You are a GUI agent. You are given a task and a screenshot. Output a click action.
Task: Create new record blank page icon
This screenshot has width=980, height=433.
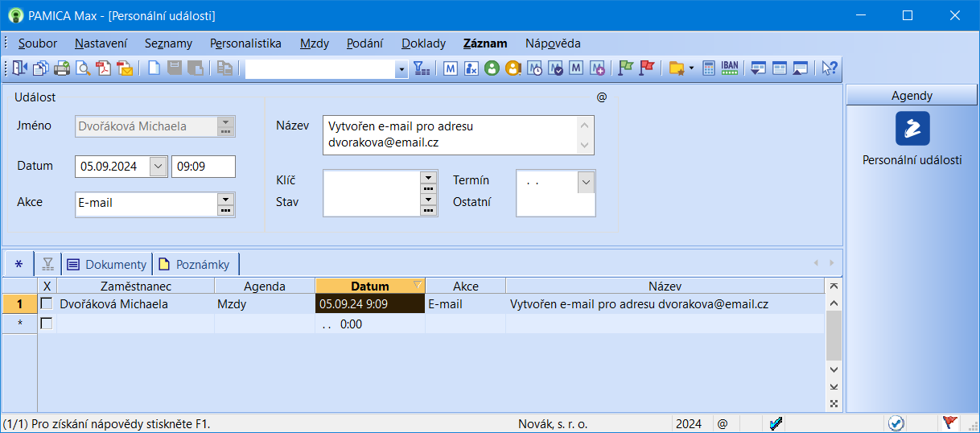point(153,68)
